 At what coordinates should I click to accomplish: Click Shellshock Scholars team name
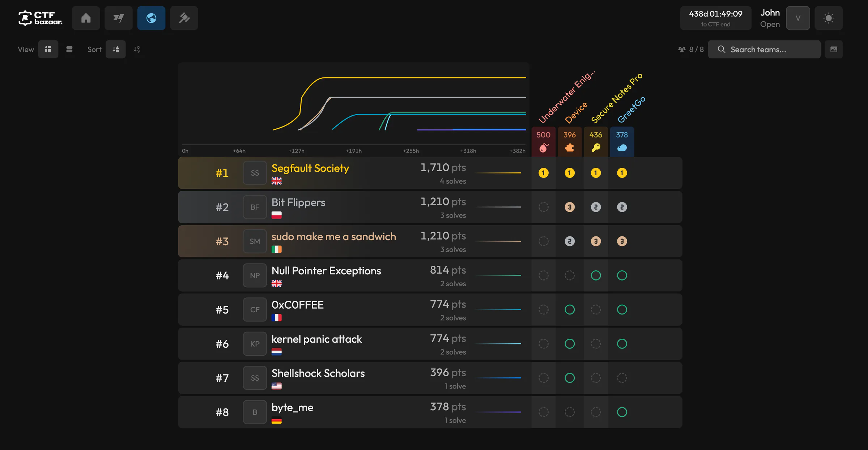318,373
